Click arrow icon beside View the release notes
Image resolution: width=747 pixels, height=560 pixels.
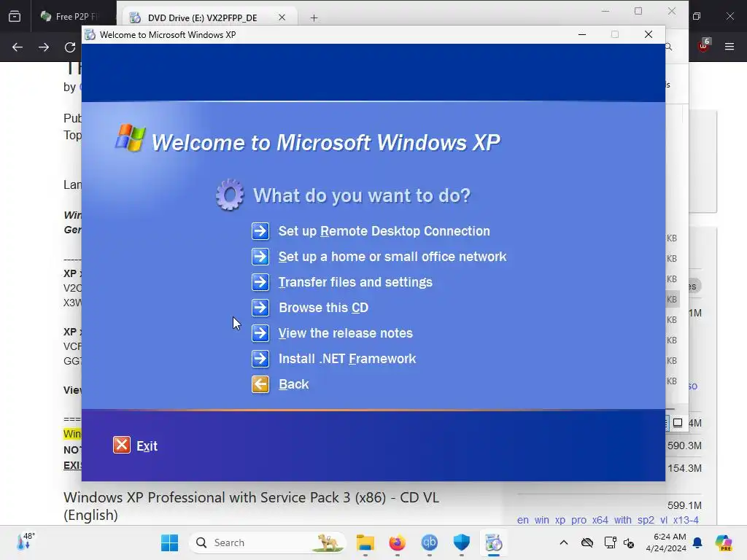pos(260,333)
